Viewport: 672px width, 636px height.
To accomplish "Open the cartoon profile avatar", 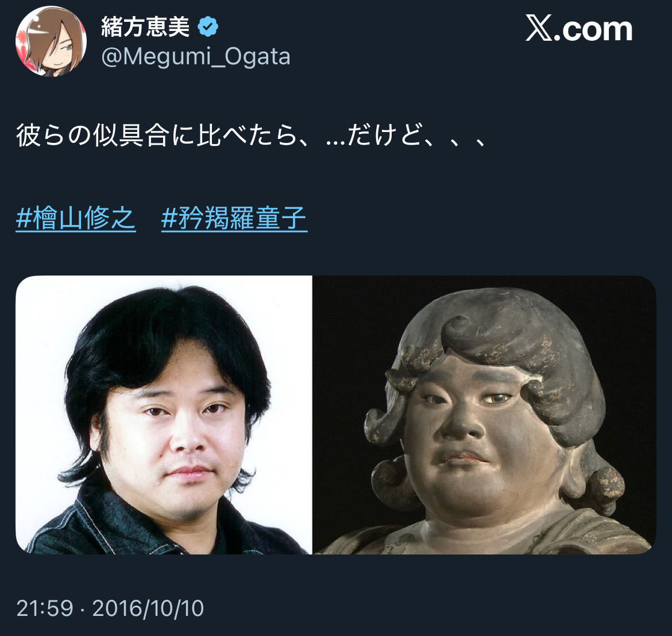I will point(51,41).
